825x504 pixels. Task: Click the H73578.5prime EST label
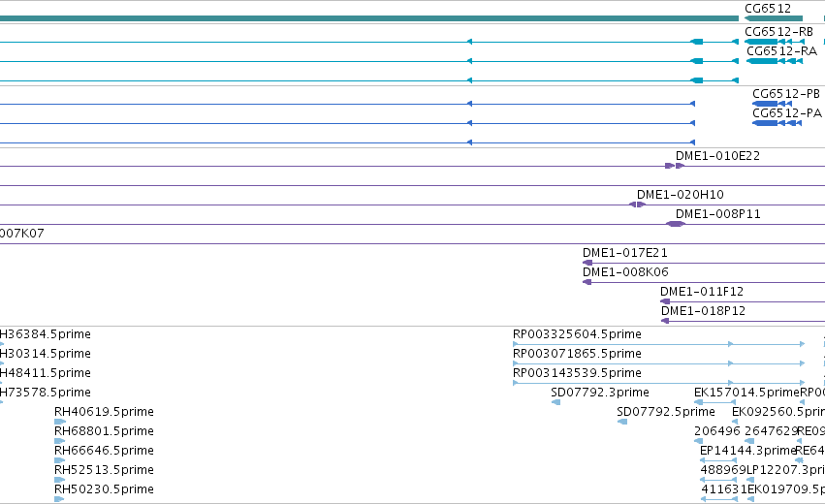[46, 393]
